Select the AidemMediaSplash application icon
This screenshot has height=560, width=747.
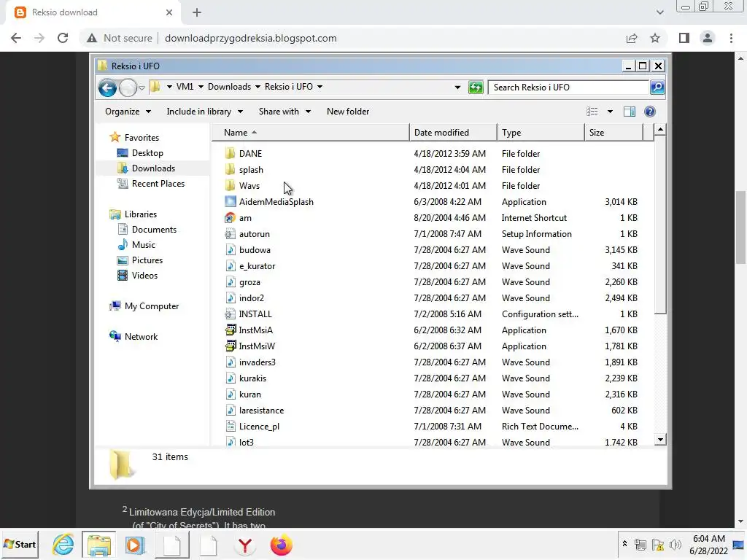tap(230, 202)
